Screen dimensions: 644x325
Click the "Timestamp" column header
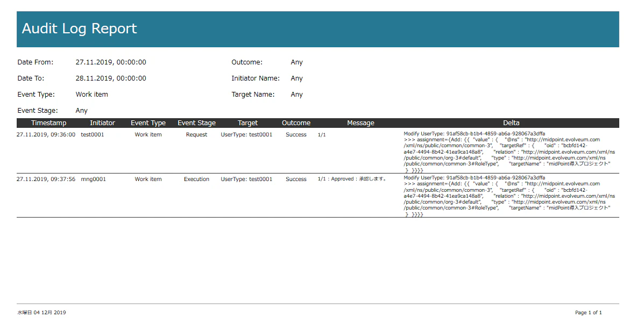[x=49, y=123]
